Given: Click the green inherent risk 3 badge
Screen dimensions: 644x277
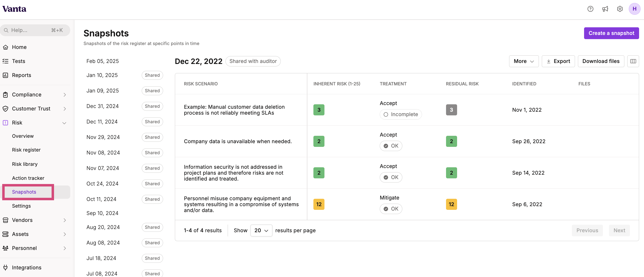Looking at the screenshot, I should pyautogui.click(x=319, y=110).
